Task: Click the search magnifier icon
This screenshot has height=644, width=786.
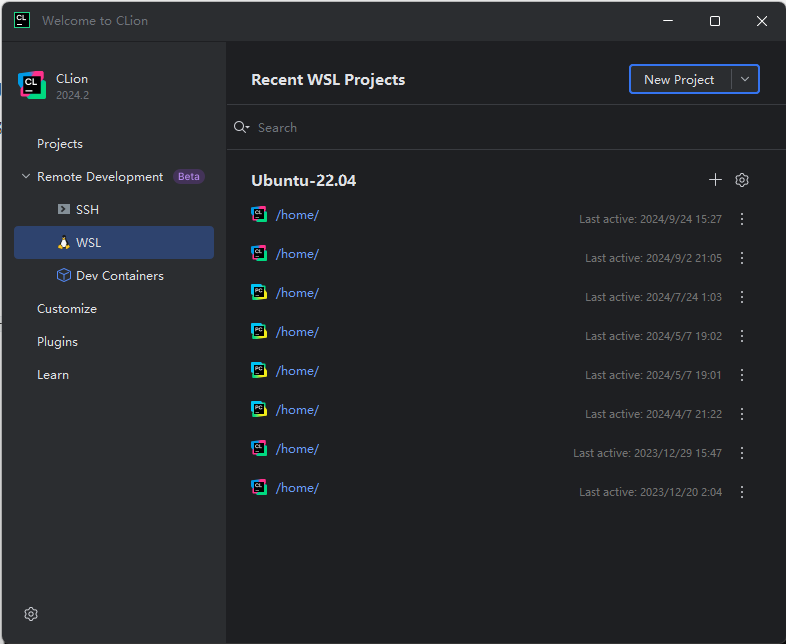Action: pyautogui.click(x=241, y=128)
